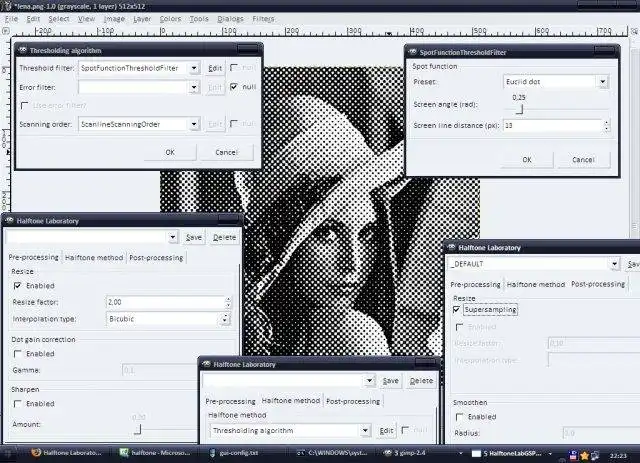Image resolution: width=640 pixels, height=463 pixels.
Task: Click the Screen line distance field
Action: pos(553,125)
